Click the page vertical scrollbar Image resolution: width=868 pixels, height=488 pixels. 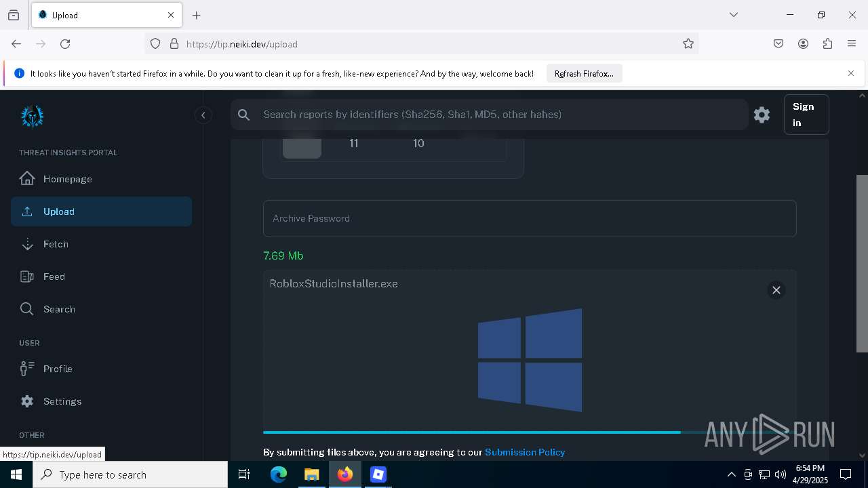pyautogui.click(x=862, y=264)
